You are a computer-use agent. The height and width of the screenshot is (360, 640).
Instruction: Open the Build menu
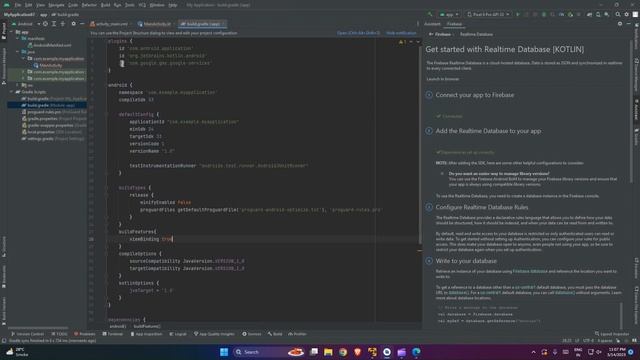[105, 5]
